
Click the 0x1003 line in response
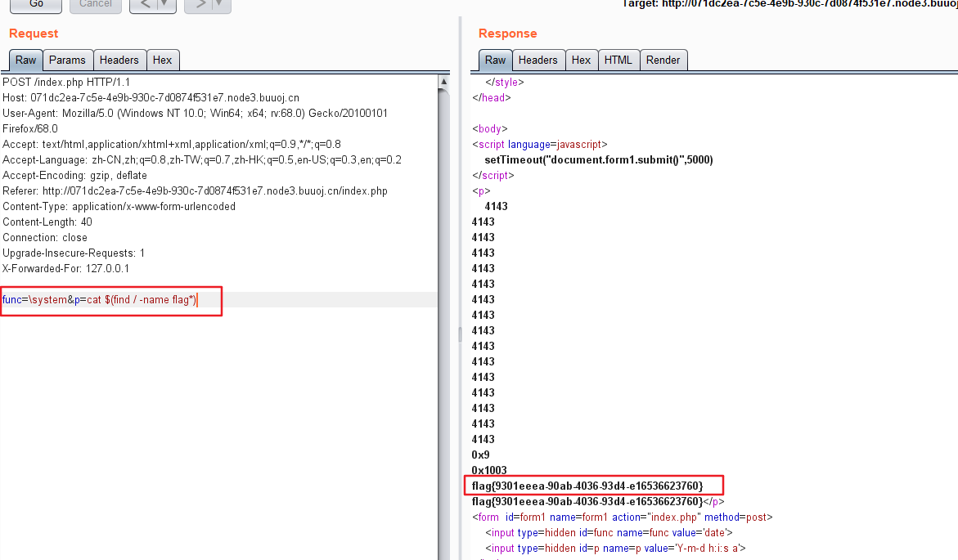(488, 470)
